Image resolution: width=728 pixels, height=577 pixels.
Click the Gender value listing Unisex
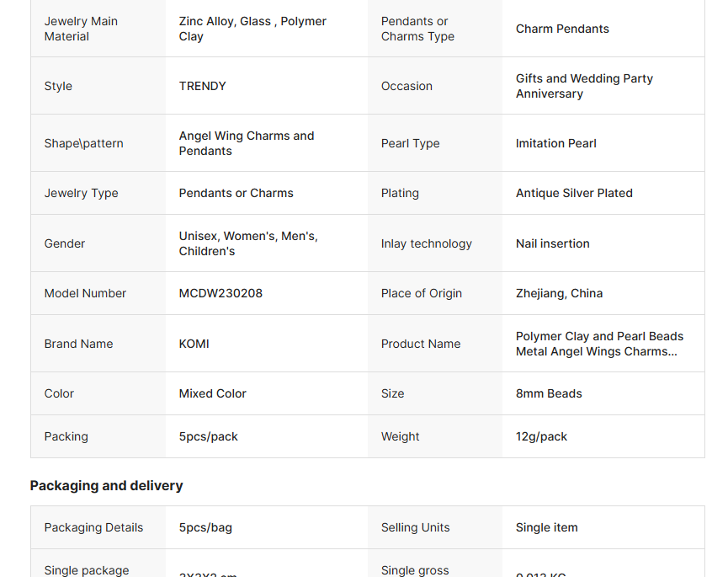tap(248, 243)
